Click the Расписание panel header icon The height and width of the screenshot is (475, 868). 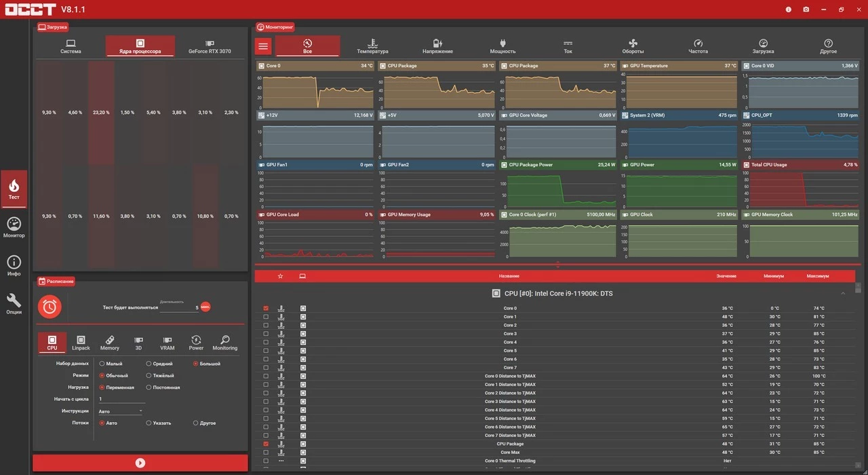coord(42,282)
